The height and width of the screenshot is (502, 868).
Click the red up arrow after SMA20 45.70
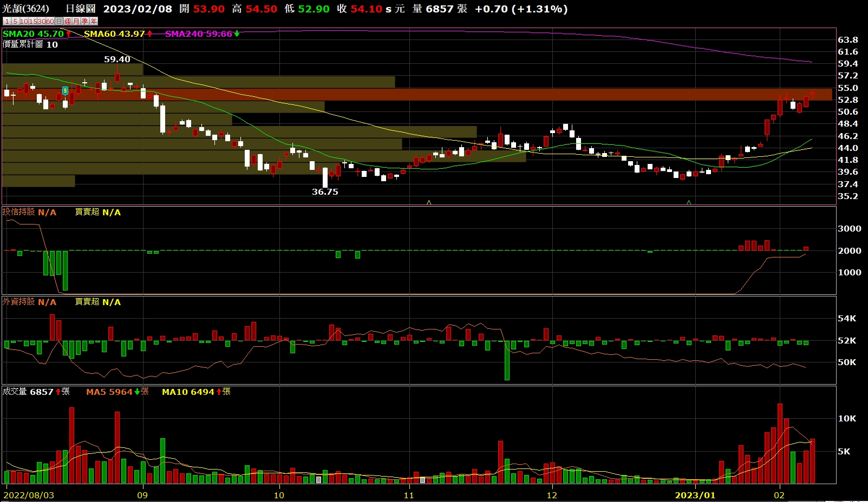pos(69,34)
